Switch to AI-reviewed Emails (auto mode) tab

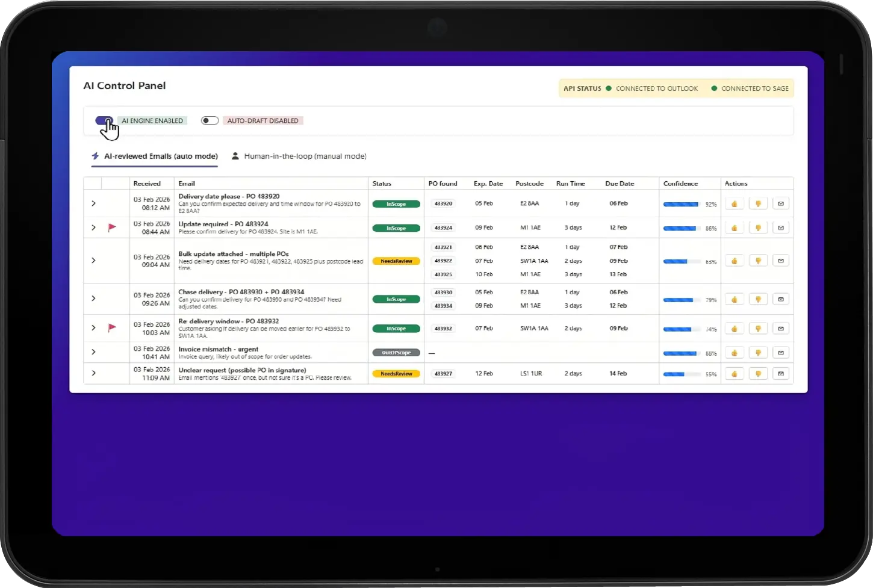[155, 156]
